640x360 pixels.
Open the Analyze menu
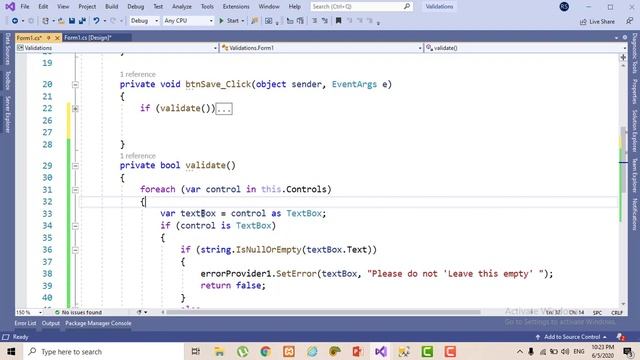coord(182,7)
